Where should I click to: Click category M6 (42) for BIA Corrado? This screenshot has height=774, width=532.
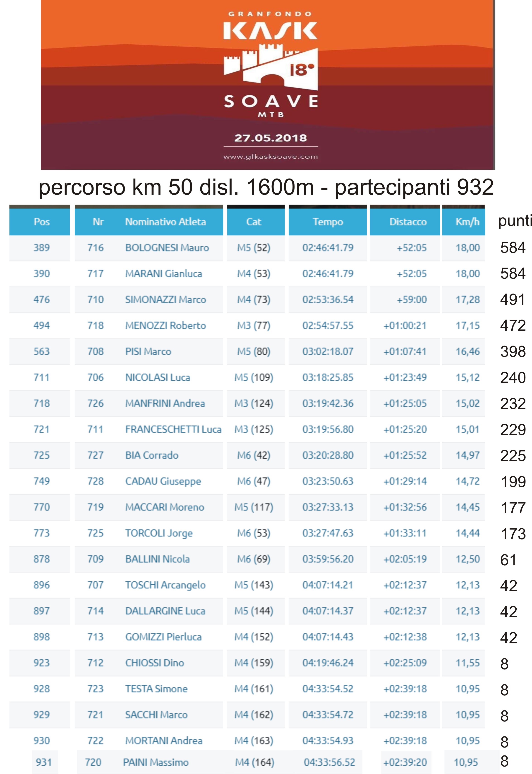click(x=254, y=455)
